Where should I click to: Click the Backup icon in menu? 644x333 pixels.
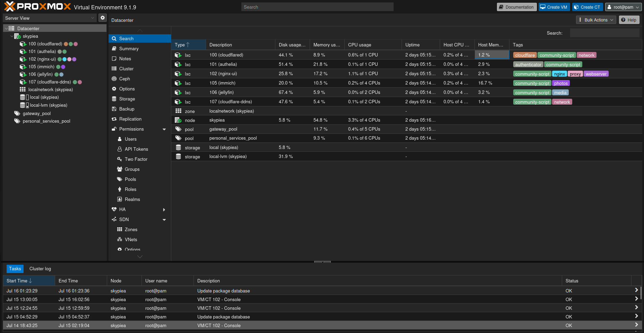click(x=114, y=109)
